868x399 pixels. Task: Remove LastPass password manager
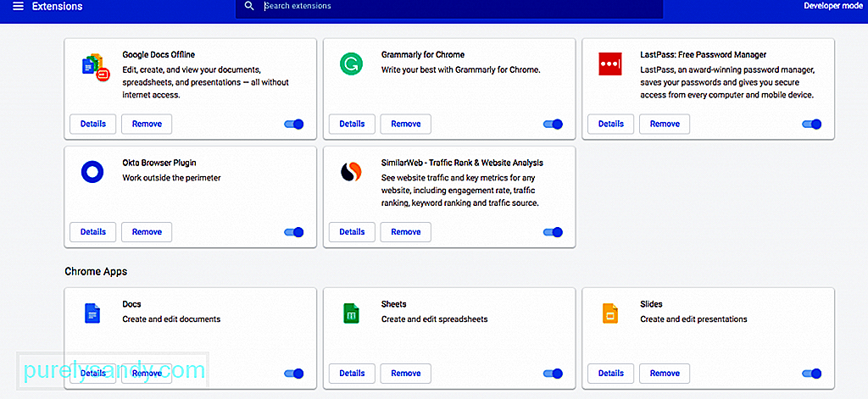click(665, 124)
